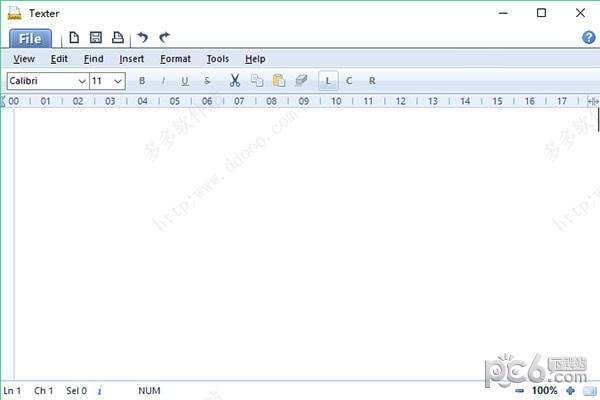Maximize the Texter window
Image resolution: width=600 pixels, height=400 pixels.
(x=541, y=13)
